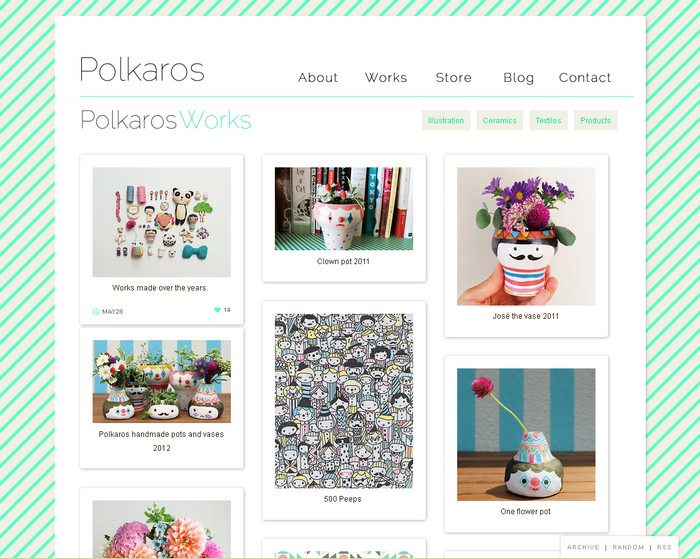Viewport: 700px width, 559px height.
Task: Open the Contact page
Action: [585, 78]
